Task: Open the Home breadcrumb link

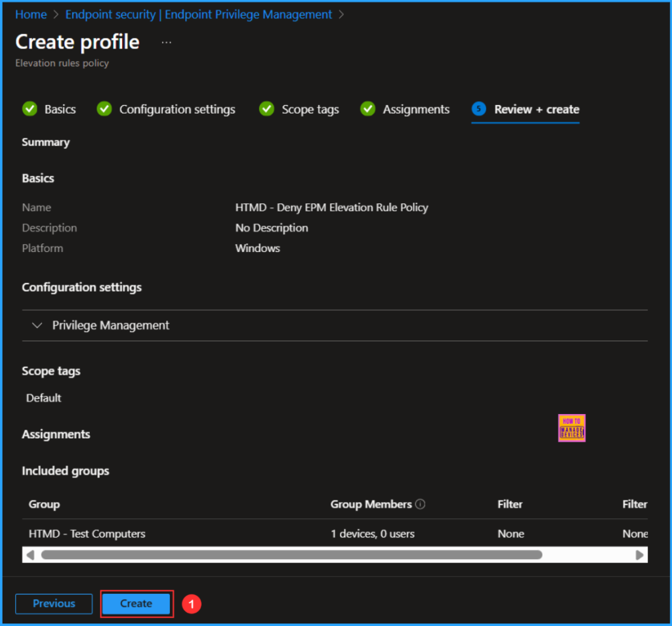Action: (x=31, y=14)
